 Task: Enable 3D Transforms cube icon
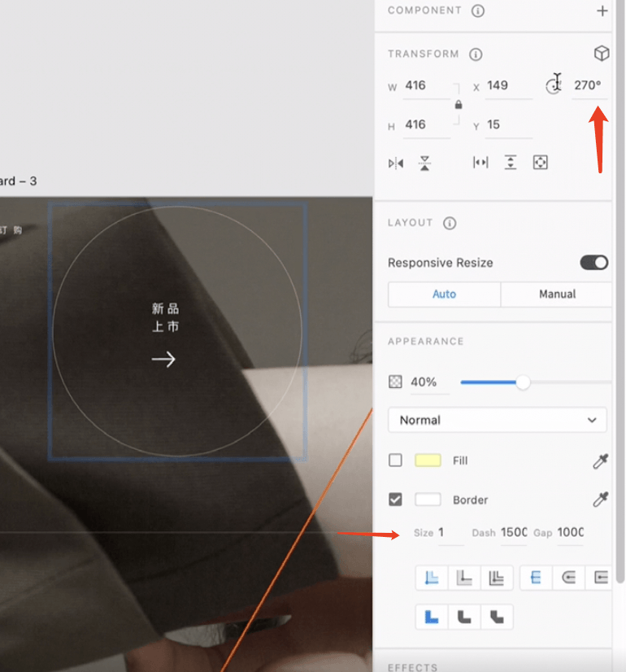pos(601,54)
